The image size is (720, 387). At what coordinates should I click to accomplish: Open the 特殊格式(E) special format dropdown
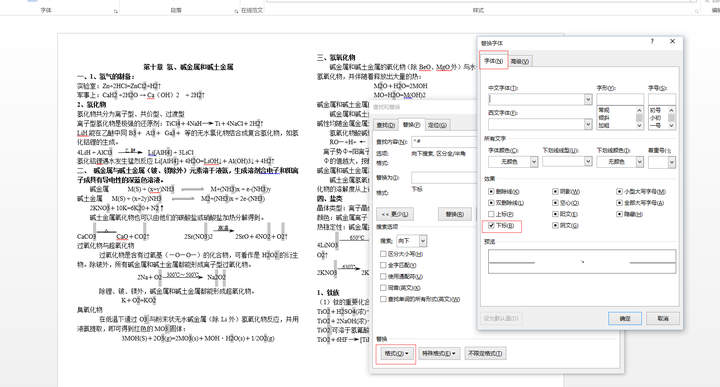(x=439, y=353)
